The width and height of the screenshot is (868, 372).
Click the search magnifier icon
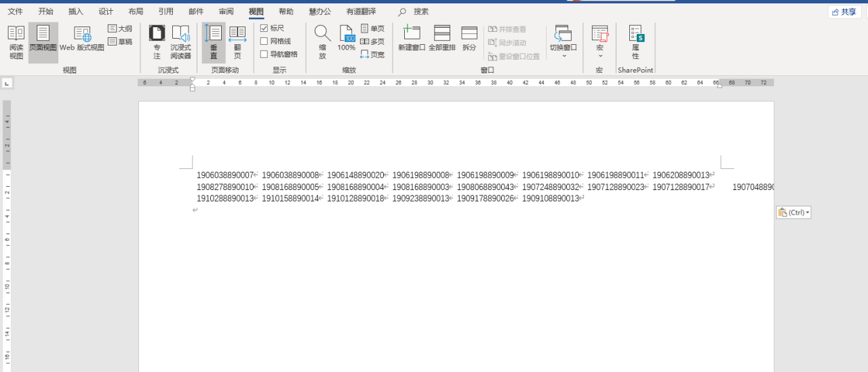402,12
